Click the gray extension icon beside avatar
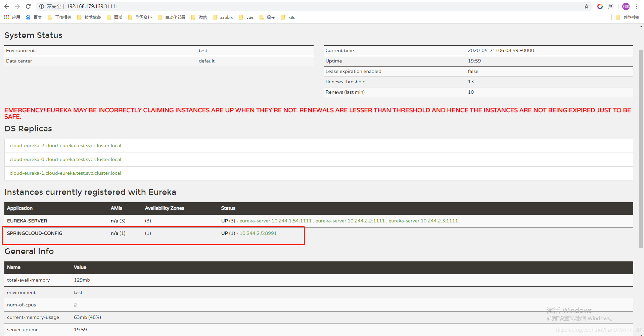 point(611,6)
